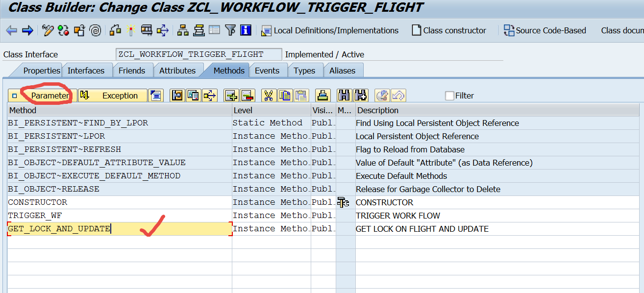Viewport: 644px width, 293px height.
Task: Click the Parameter button
Action: (43, 96)
